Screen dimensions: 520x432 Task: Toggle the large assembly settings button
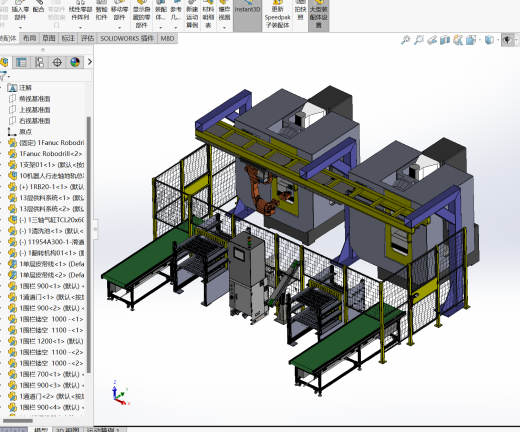pyautogui.click(x=319, y=15)
